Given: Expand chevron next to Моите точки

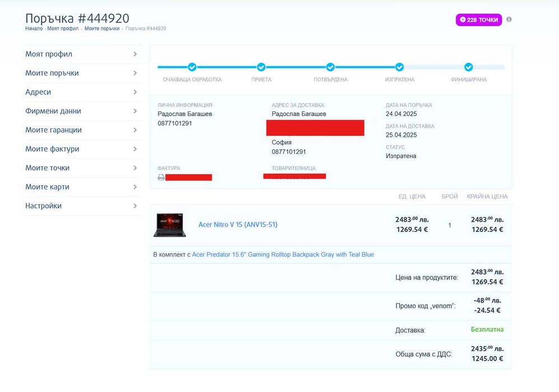Looking at the screenshot, I should coord(135,168).
